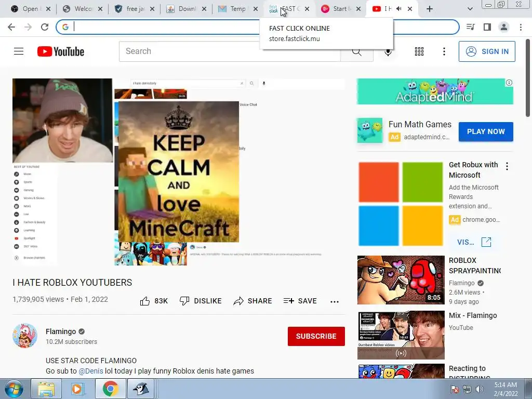
Task: Open a new browser tab
Action: click(x=430, y=9)
